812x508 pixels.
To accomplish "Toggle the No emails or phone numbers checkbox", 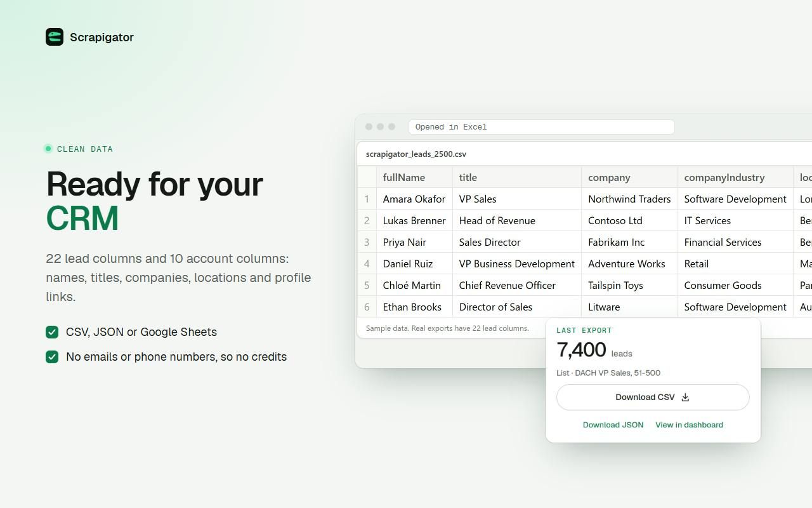I will pyautogui.click(x=52, y=357).
